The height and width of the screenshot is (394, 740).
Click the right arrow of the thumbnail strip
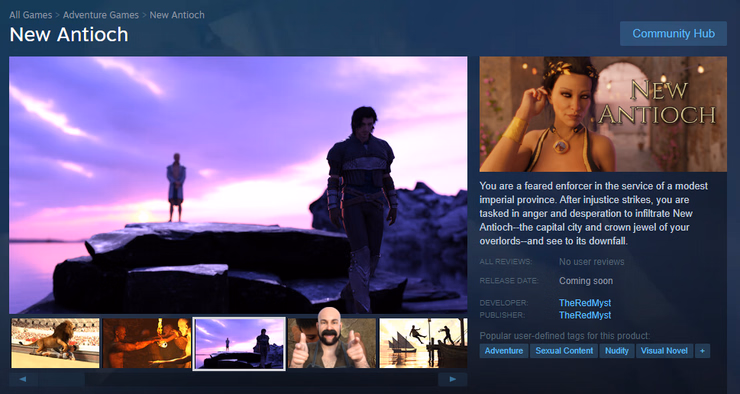(x=453, y=379)
